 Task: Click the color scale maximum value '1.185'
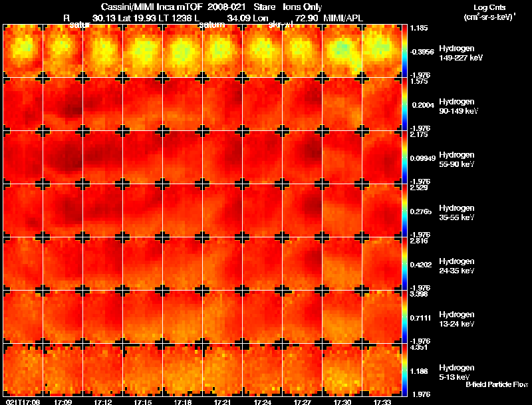(x=419, y=28)
